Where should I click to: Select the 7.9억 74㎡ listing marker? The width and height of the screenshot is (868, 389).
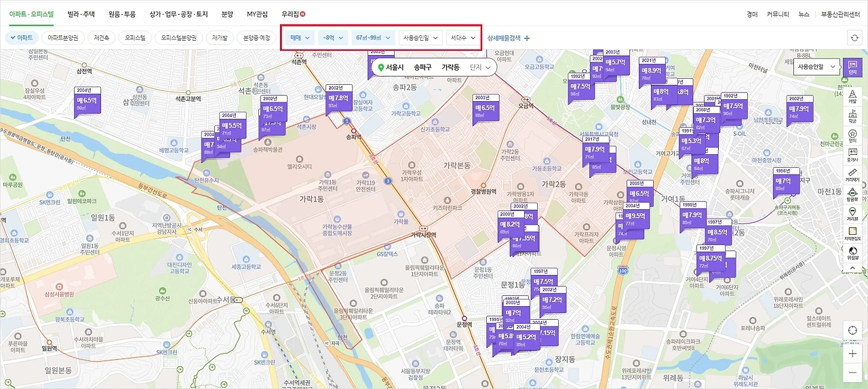pyautogui.click(x=799, y=108)
